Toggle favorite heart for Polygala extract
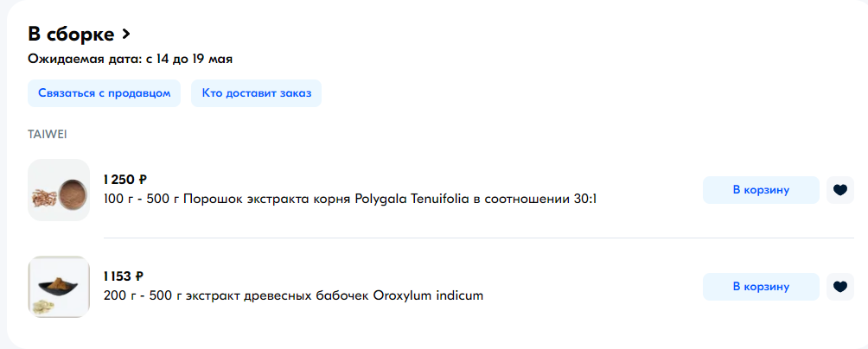This screenshot has height=349, width=868. pyautogui.click(x=840, y=190)
